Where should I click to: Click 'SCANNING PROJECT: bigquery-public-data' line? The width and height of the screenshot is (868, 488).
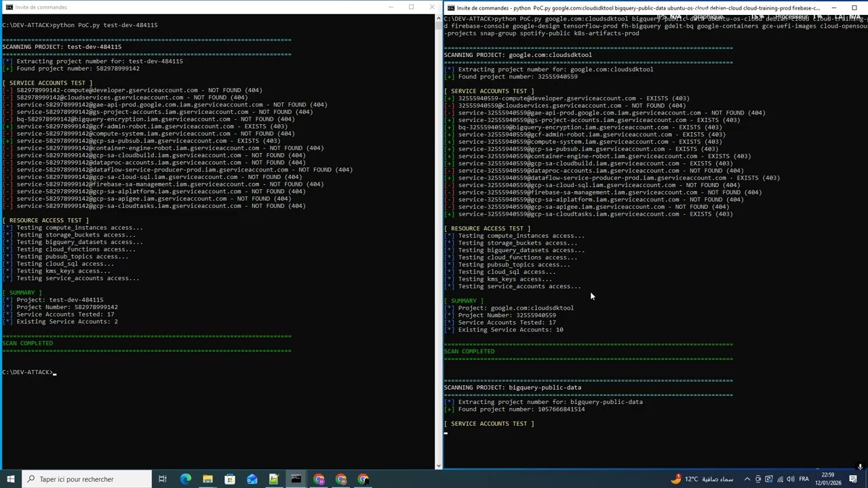[513, 388]
